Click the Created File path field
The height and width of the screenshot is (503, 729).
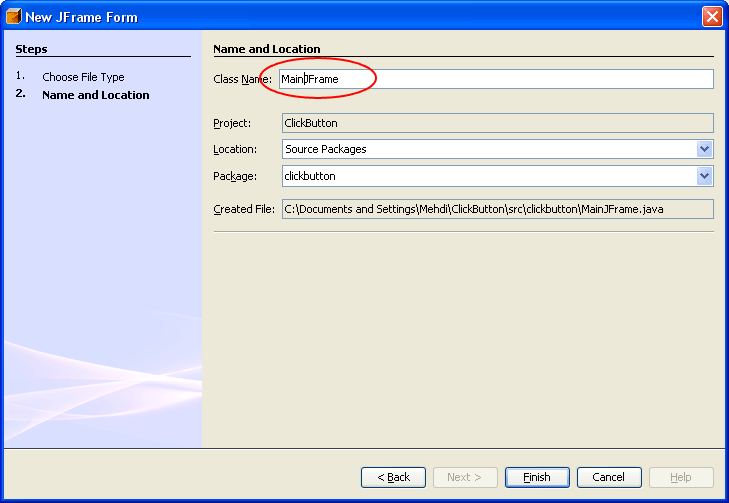(497, 209)
